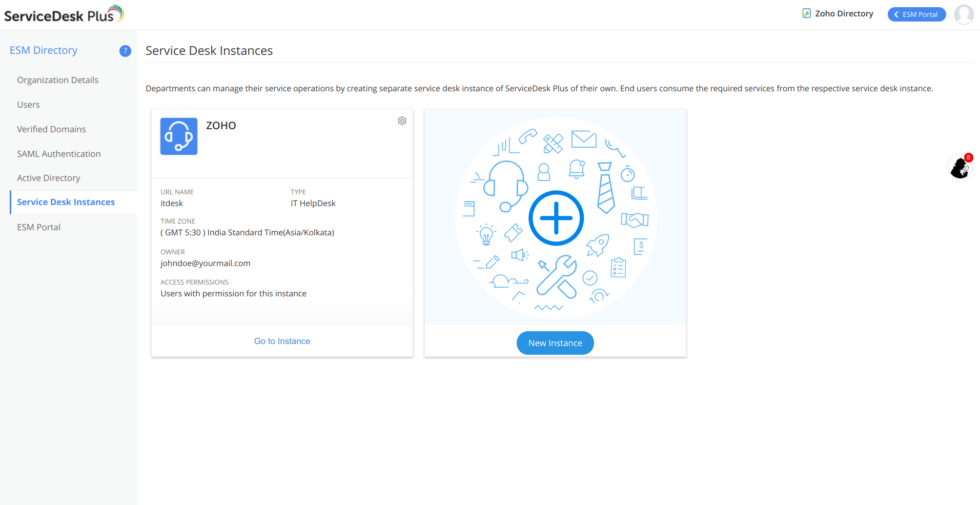Click the India Standard Time zone value
This screenshot has height=505, width=980.
coord(248,232)
